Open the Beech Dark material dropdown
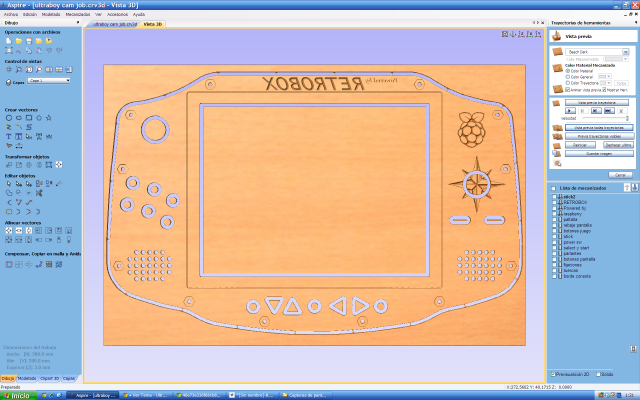This screenshot has height=400, width=640. click(x=597, y=52)
